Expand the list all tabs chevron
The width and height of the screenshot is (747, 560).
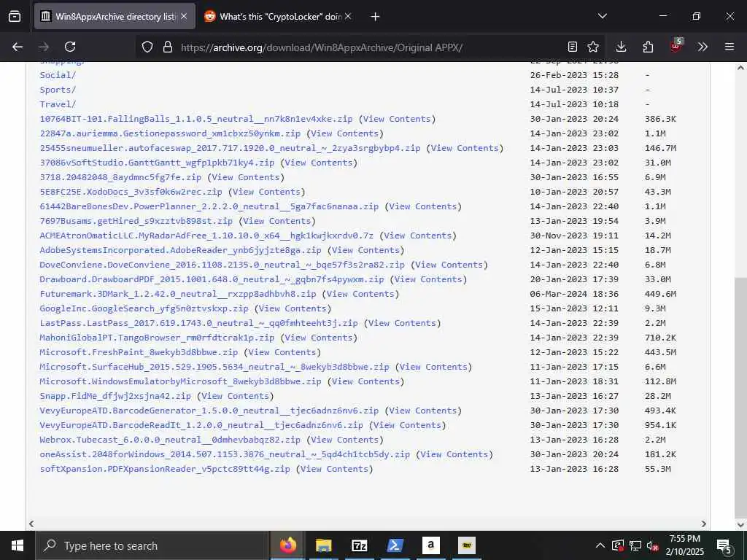pos(602,16)
